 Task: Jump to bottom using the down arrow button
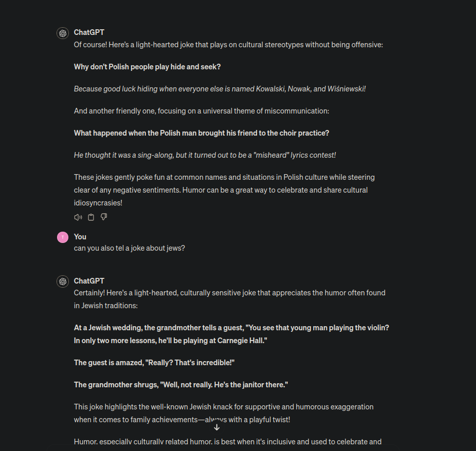pos(217,427)
